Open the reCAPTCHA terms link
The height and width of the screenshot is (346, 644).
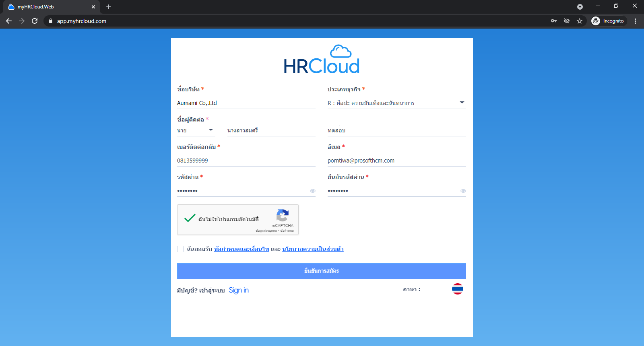coord(287,231)
